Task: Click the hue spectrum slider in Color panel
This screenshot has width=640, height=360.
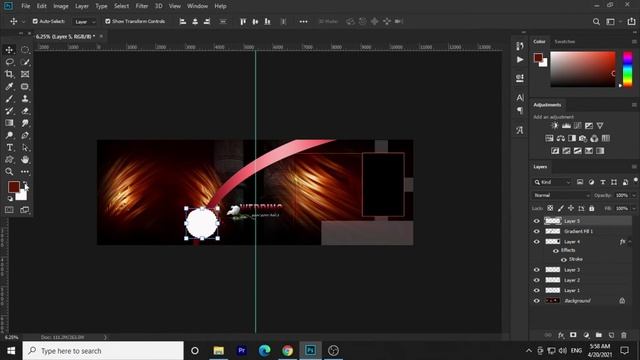Action: 627,69
